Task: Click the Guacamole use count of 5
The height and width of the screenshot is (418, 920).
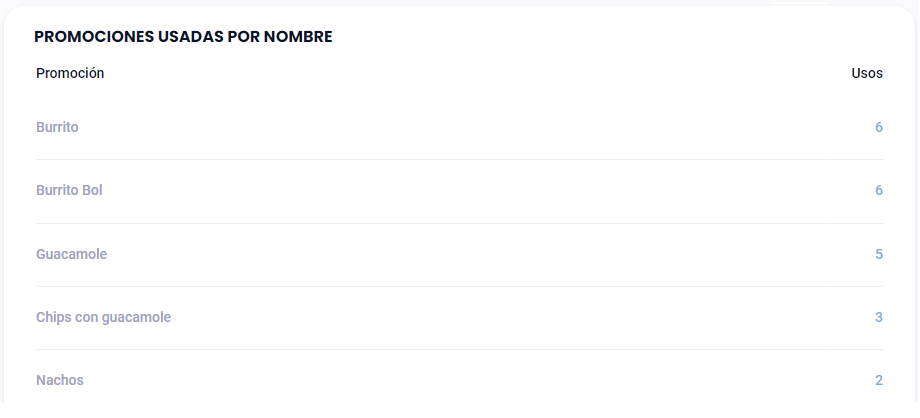Action: (878, 254)
